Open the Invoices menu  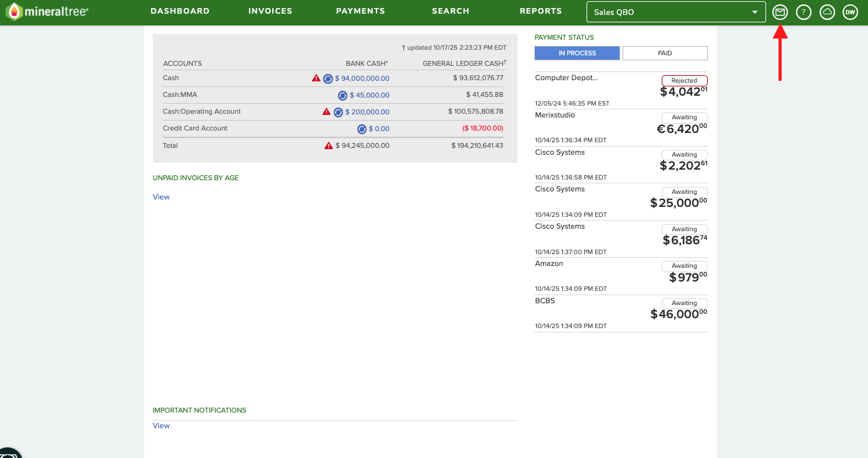pos(270,11)
